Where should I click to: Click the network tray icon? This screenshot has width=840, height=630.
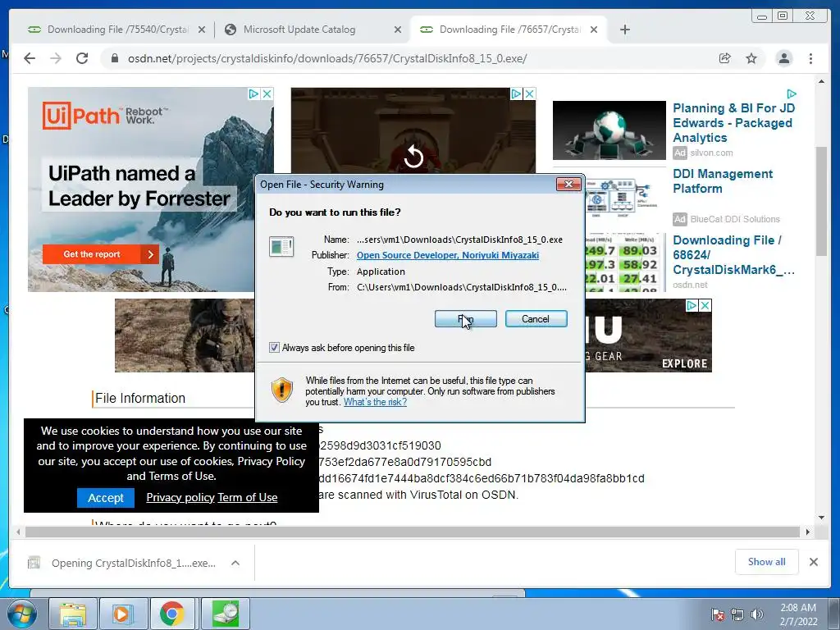click(x=737, y=614)
